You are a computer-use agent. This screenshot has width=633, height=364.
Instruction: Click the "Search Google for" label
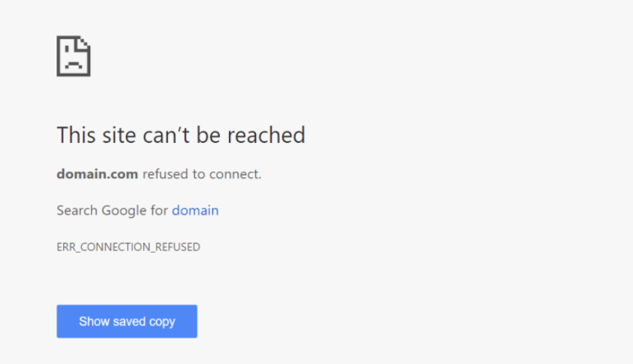(x=112, y=211)
